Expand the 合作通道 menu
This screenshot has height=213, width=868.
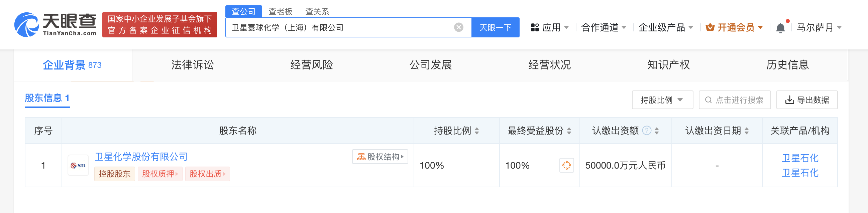(604, 27)
